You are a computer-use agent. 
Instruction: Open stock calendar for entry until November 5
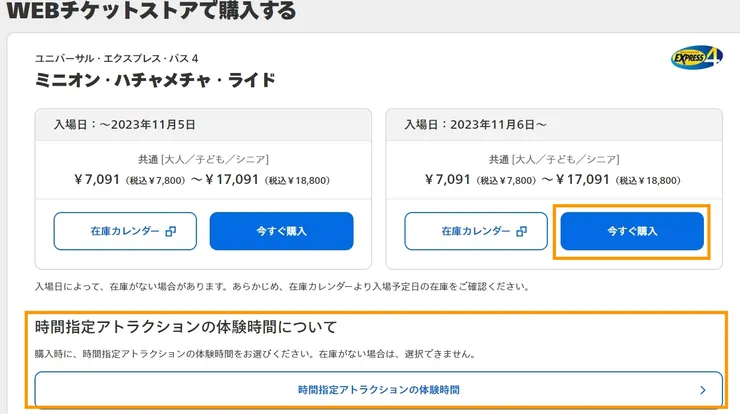tap(125, 231)
